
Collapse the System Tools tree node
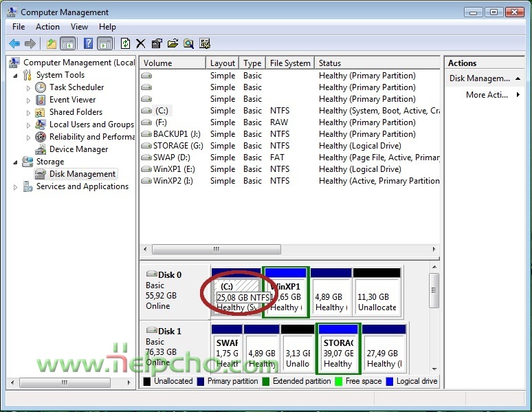pyautogui.click(x=15, y=75)
